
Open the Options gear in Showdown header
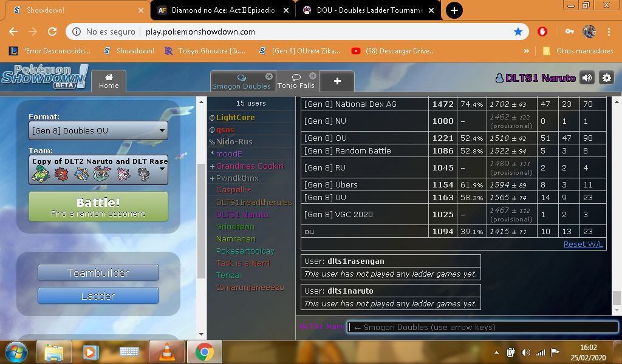pos(607,78)
